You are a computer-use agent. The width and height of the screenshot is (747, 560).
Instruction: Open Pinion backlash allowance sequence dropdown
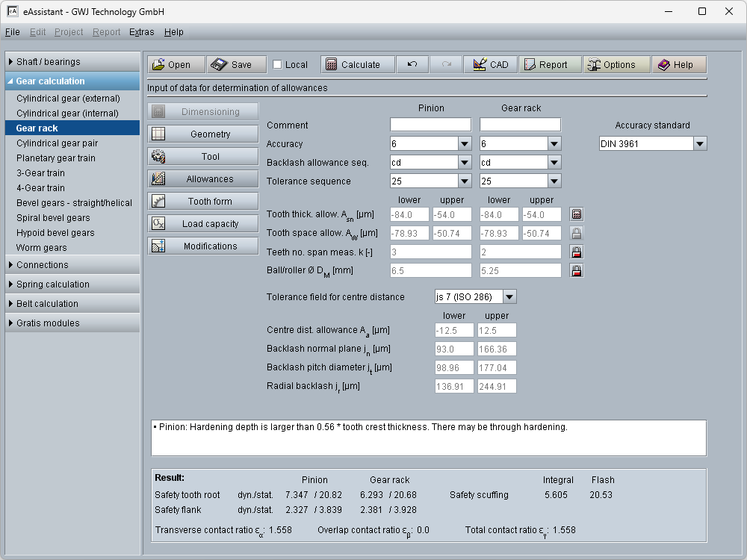click(464, 162)
